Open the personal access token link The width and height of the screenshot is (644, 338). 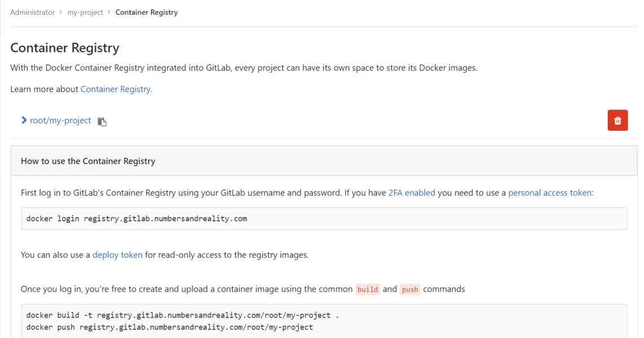tap(550, 193)
